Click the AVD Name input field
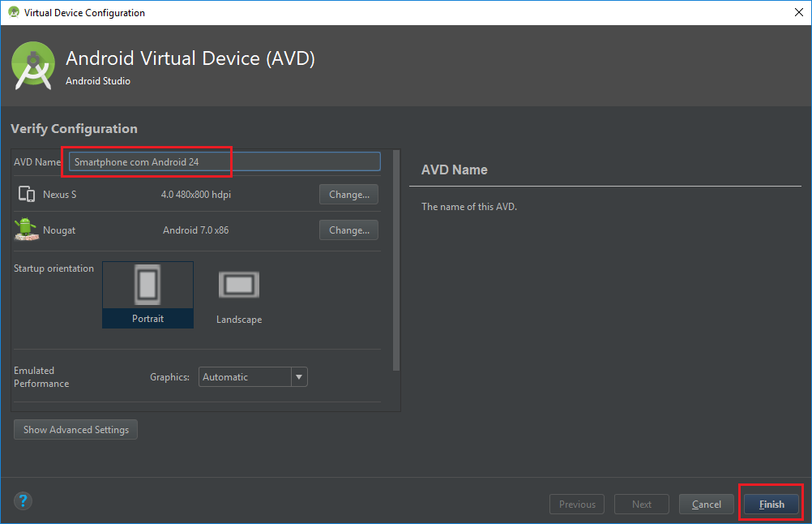 point(224,161)
